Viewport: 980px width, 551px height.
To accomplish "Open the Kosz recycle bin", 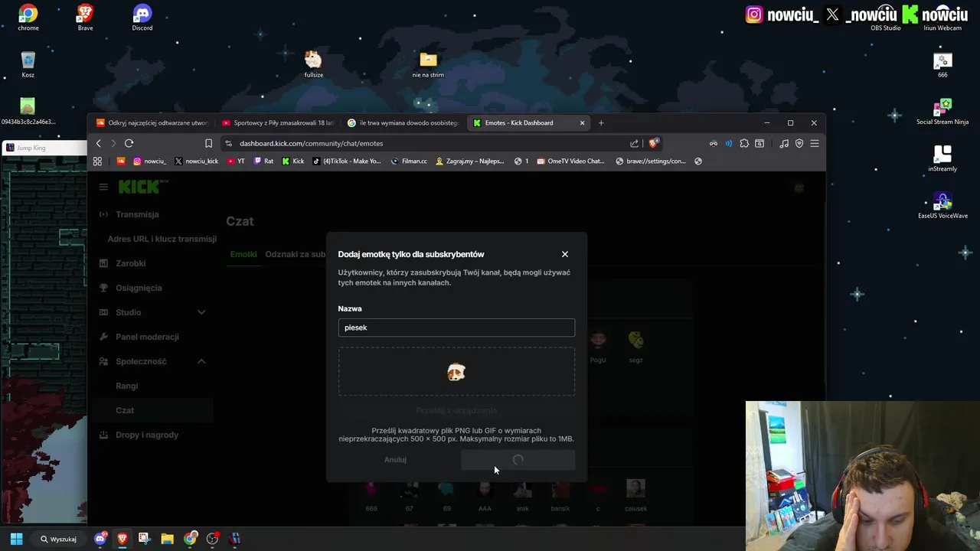I will coord(28,64).
